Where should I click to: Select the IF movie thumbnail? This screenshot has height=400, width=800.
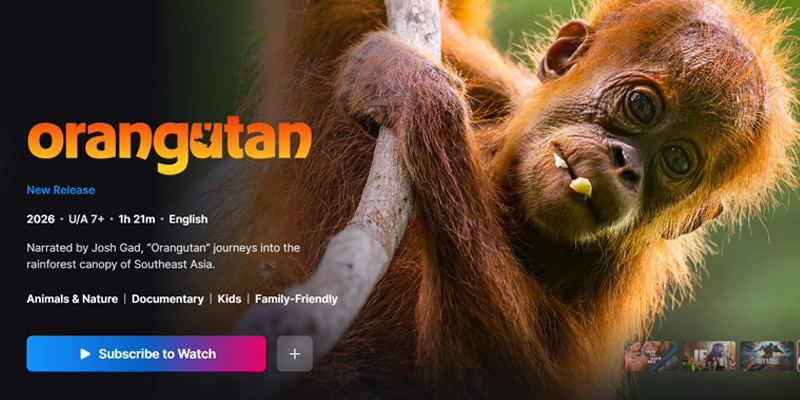tap(709, 356)
